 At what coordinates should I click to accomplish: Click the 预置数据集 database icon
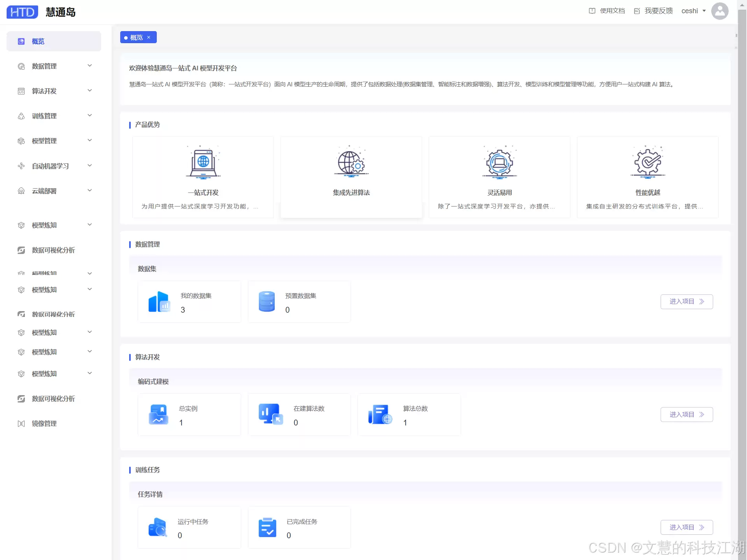pos(267,301)
